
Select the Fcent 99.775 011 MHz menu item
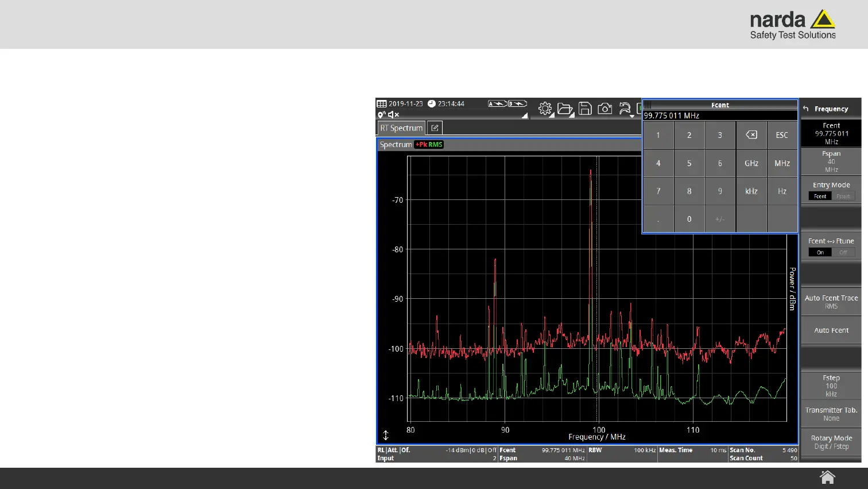coord(831,133)
